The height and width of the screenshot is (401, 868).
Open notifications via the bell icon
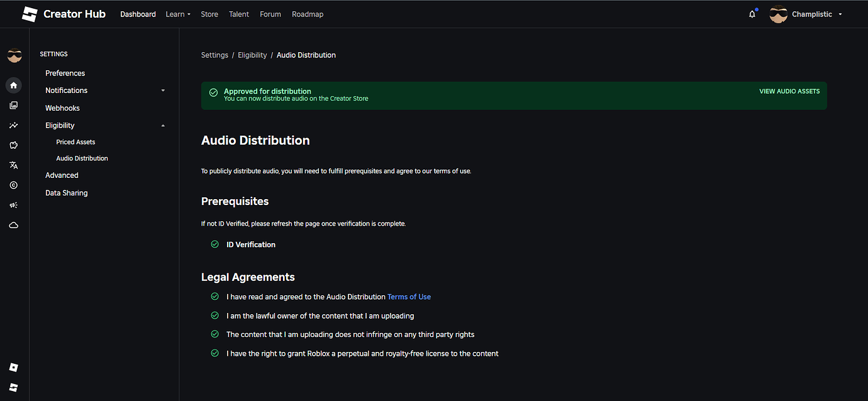[752, 13]
